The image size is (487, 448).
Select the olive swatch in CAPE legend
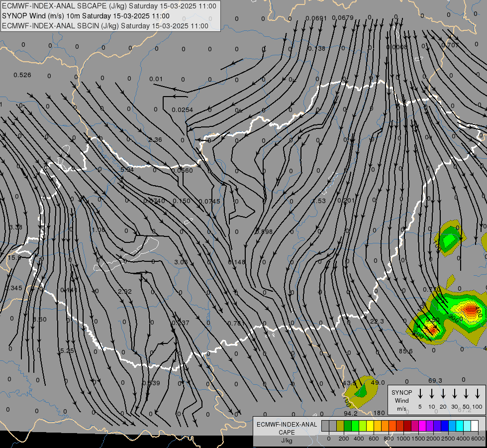point(340,426)
